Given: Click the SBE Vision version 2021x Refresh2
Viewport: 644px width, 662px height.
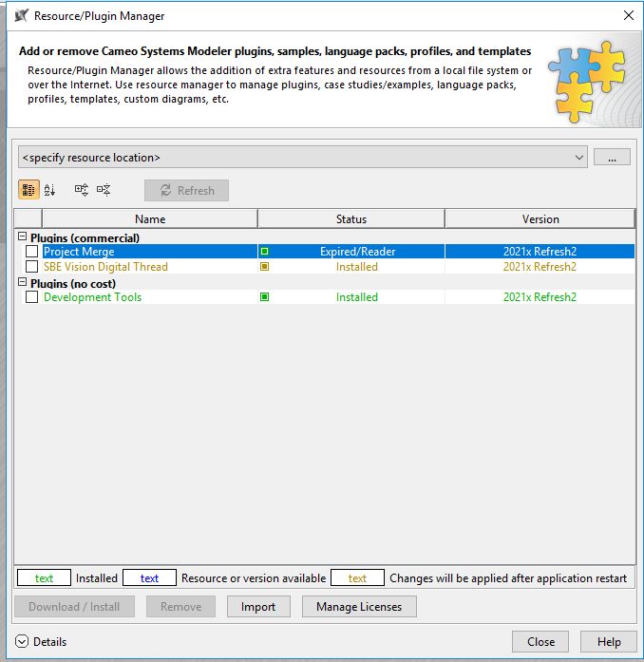Looking at the screenshot, I should click(x=540, y=267).
